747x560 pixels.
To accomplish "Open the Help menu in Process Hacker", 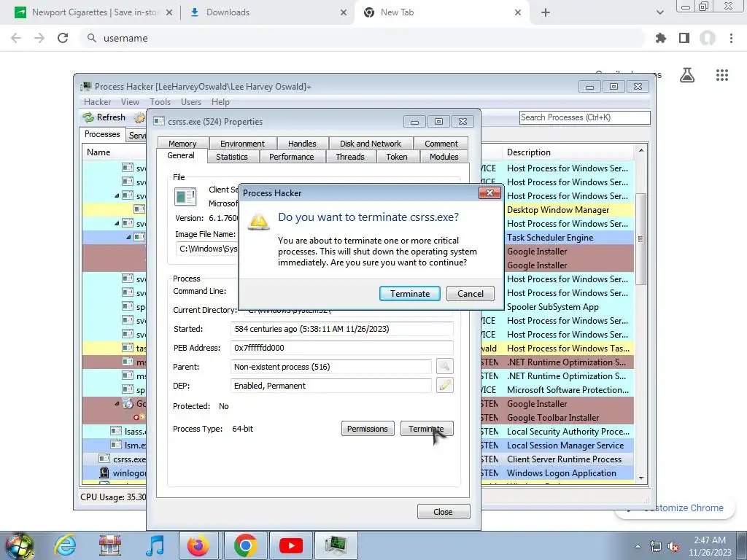I will pyautogui.click(x=220, y=102).
